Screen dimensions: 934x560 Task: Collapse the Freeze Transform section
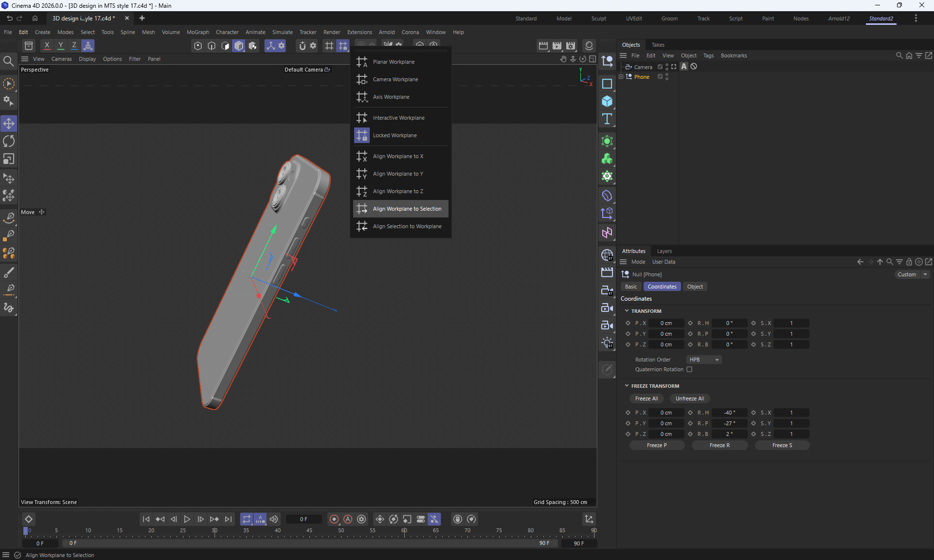pyautogui.click(x=627, y=386)
